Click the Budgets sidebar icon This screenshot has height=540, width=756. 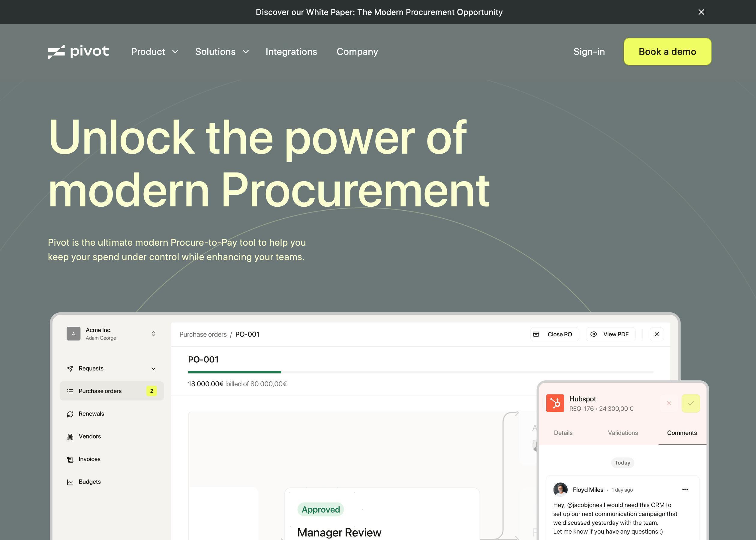[x=70, y=481]
